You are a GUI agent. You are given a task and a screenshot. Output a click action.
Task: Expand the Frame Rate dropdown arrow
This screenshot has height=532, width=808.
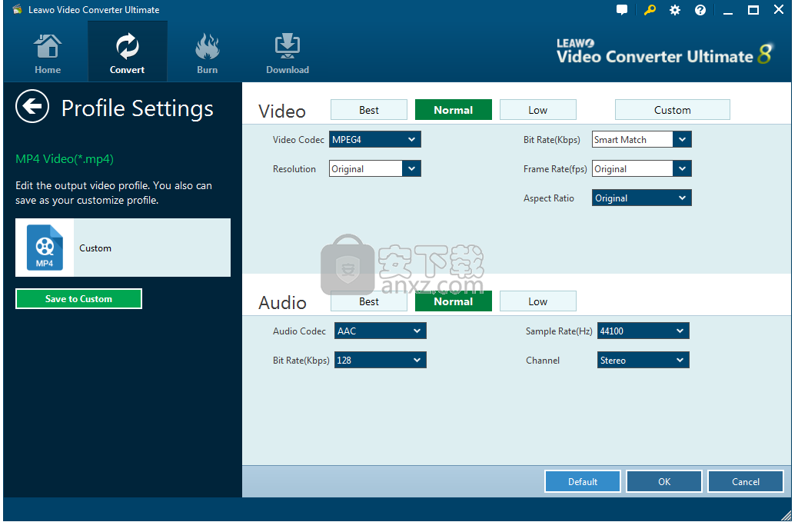[682, 168]
